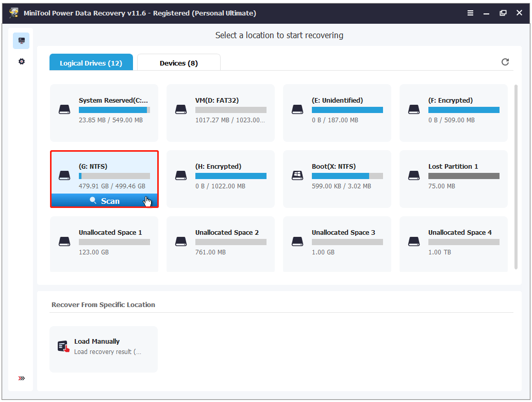The height and width of the screenshot is (402, 532).
Task: Open the hamburger menu in title bar
Action: (x=470, y=13)
